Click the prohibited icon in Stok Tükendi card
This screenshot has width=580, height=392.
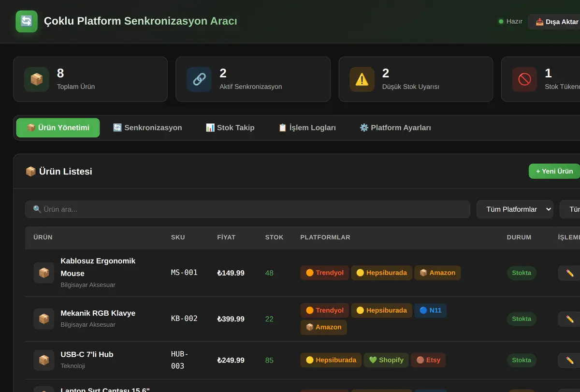(x=524, y=79)
